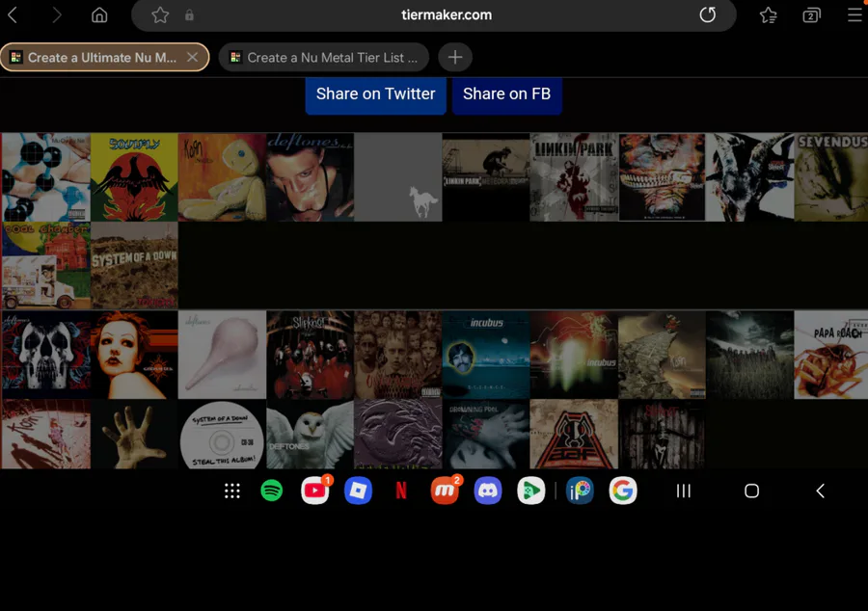The image size is (868, 611).
Task: Pick the Drowning Pool album cover
Action: coord(486,435)
